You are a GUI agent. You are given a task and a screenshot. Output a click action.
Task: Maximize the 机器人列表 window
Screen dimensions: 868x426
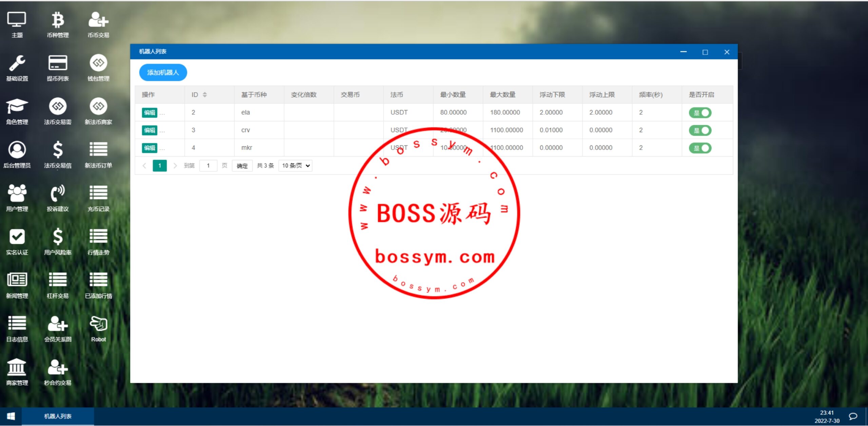click(x=705, y=52)
